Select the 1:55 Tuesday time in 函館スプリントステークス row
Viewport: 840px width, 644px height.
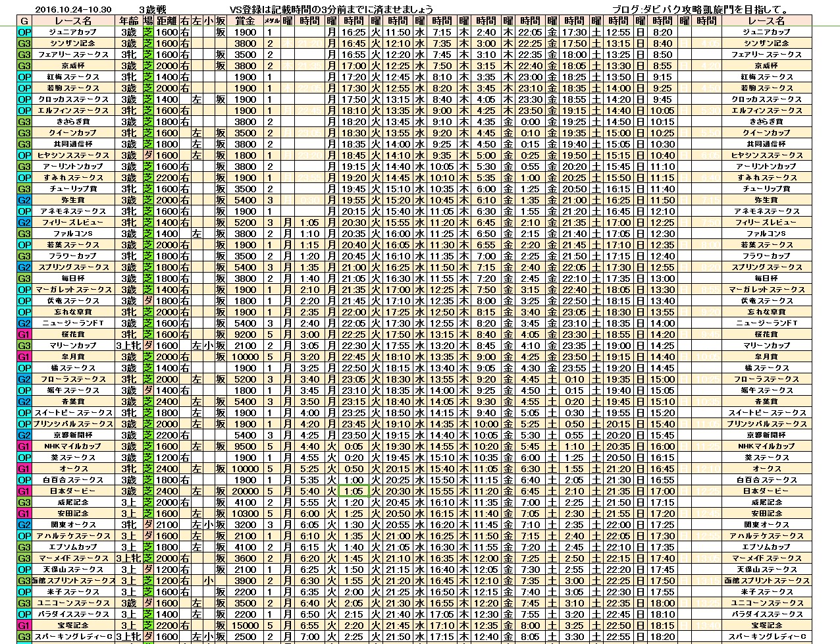click(354, 581)
